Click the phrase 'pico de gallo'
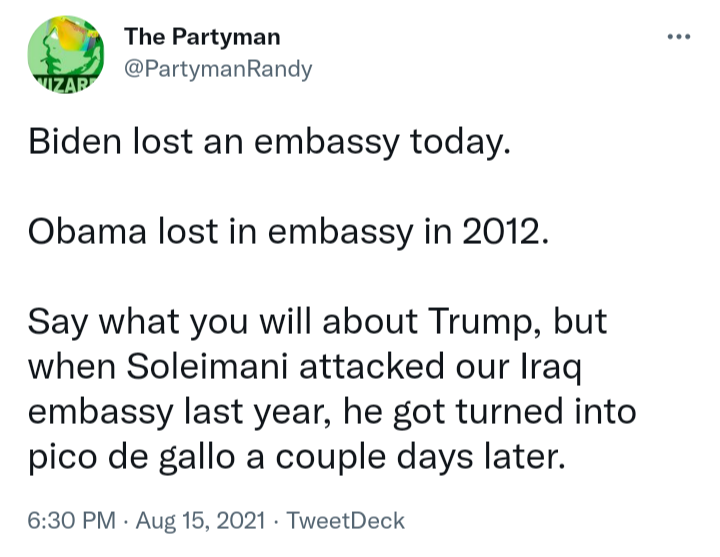720x557 pixels. click(x=131, y=457)
